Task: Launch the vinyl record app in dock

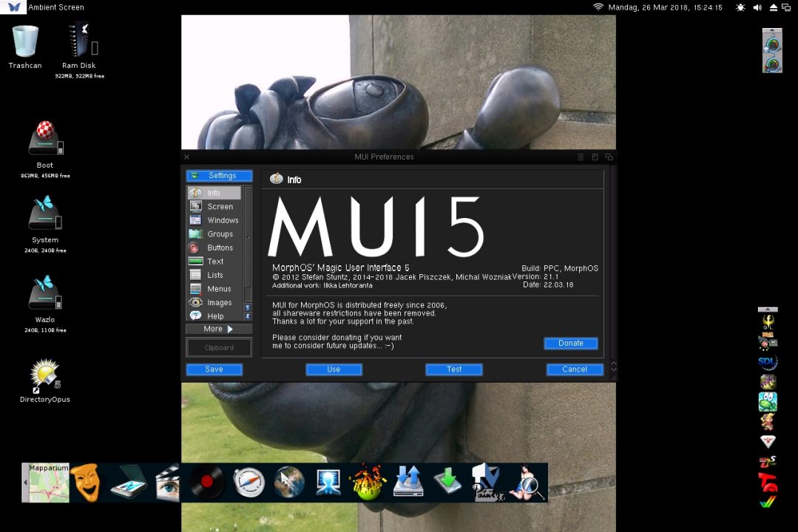Action: (x=206, y=482)
